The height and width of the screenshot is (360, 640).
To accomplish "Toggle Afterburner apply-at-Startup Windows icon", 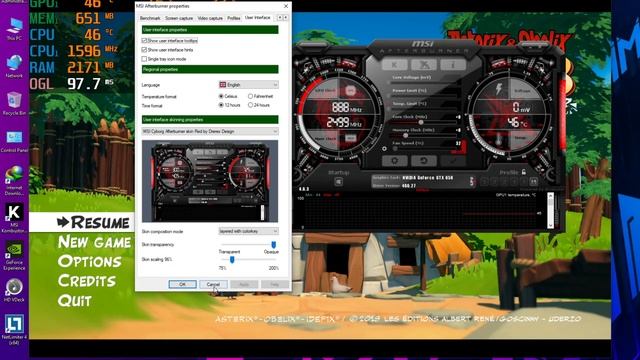I will (x=338, y=182).
